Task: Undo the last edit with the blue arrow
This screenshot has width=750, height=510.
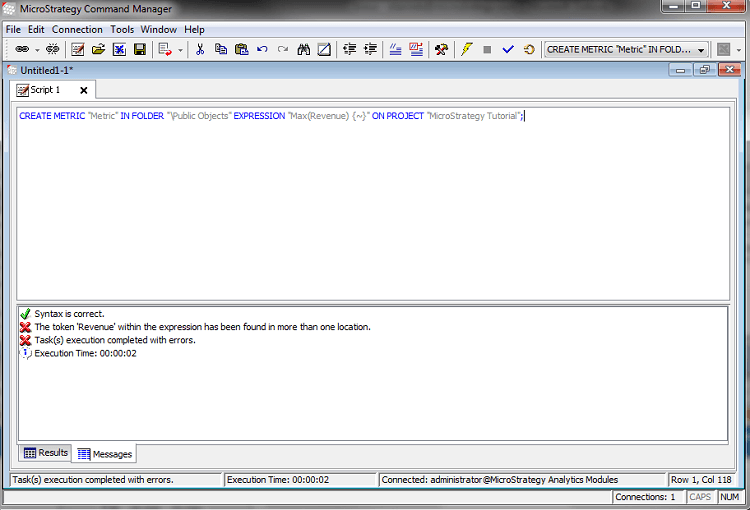Action: [x=262, y=49]
